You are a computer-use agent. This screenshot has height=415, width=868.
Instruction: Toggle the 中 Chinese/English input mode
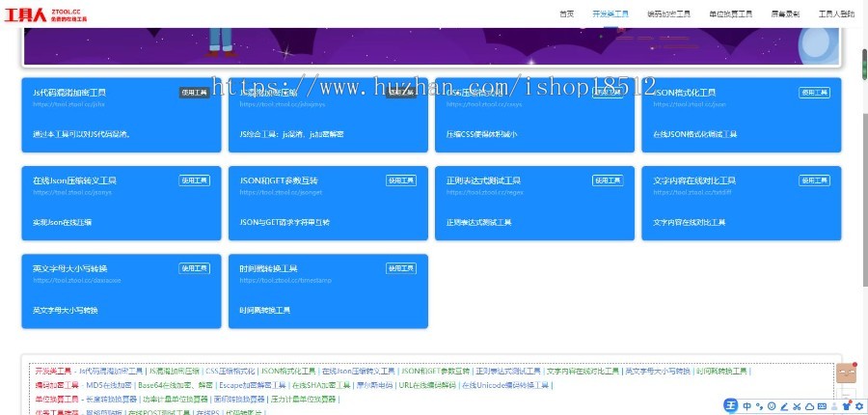tap(747, 406)
